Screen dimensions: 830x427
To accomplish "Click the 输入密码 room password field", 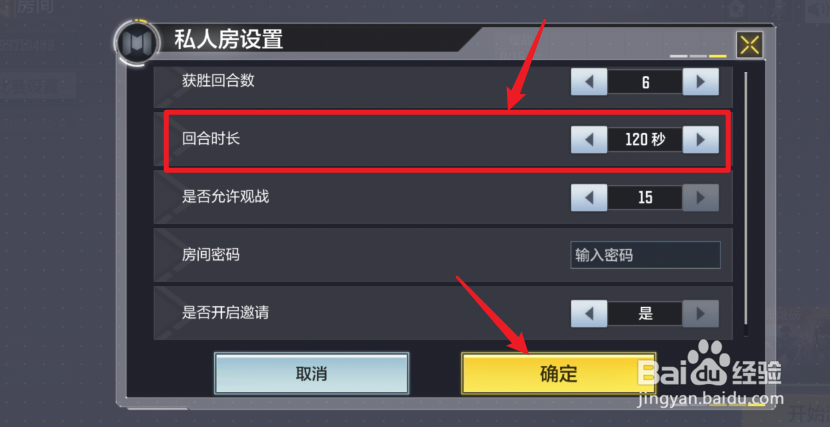I will [645, 256].
